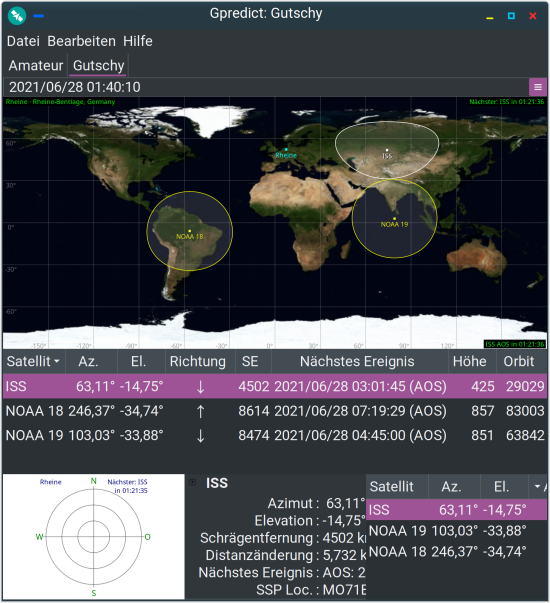
Task: Sort the compact three-column list by its Satellit header
Action: [x=397, y=487]
